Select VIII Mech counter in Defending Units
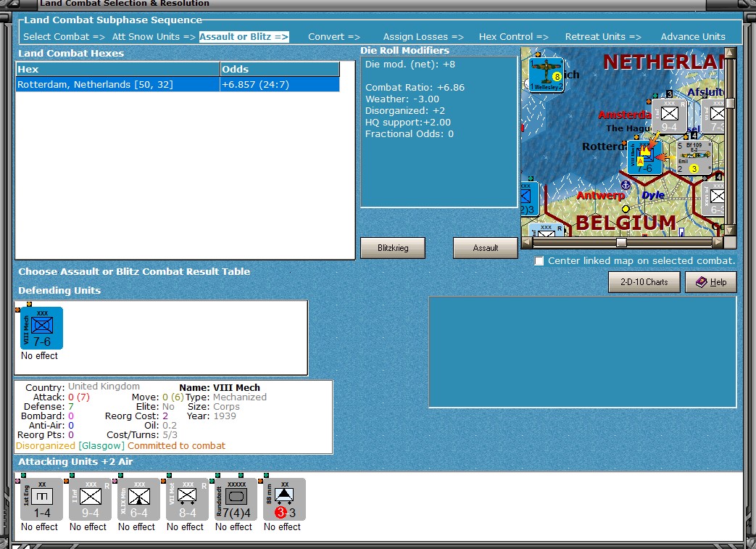The height and width of the screenshot is (549, 756). pos(41,328)
